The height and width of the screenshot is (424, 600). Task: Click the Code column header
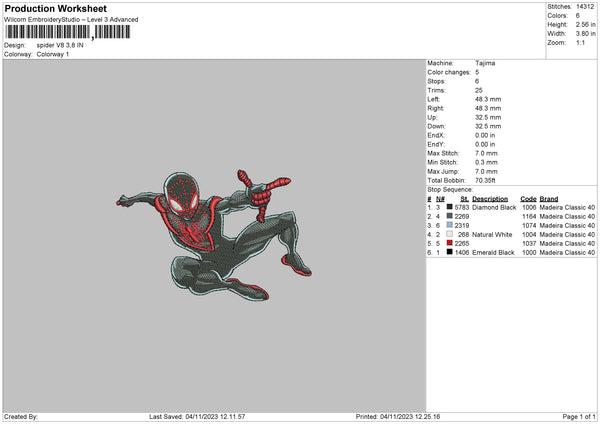(x=528, y=198)
